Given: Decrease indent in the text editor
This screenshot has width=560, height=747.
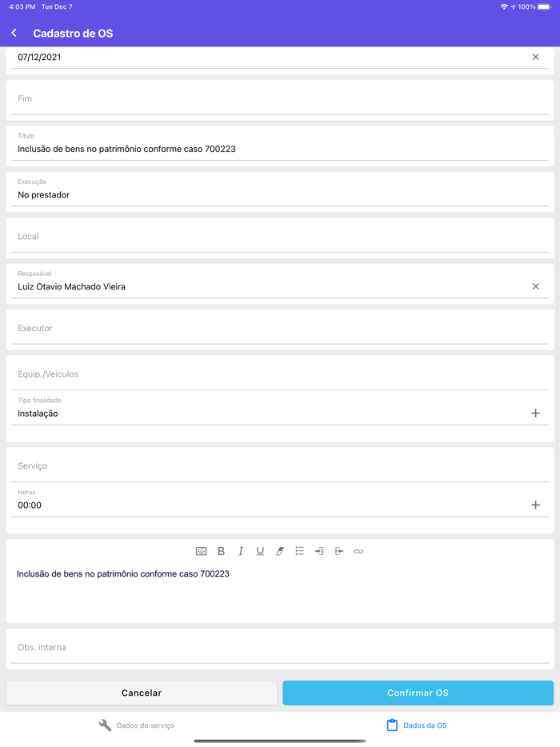Looking at the screenshot, I should click(x=338, y=551).
